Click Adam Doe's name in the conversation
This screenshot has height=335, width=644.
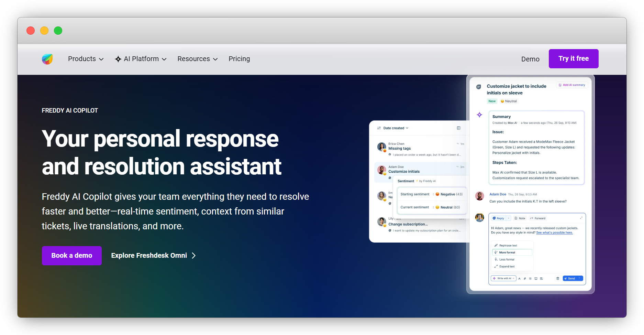click(x=498, y=194)
